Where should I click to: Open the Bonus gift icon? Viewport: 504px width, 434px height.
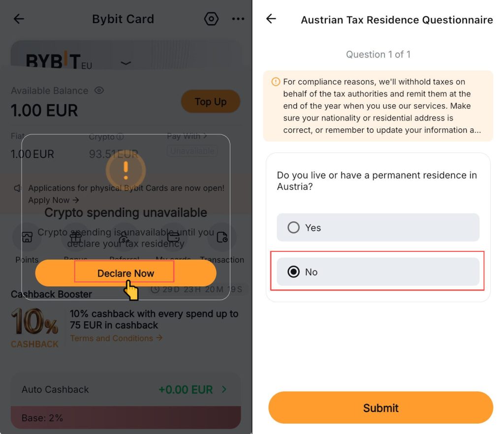(75, 238)
